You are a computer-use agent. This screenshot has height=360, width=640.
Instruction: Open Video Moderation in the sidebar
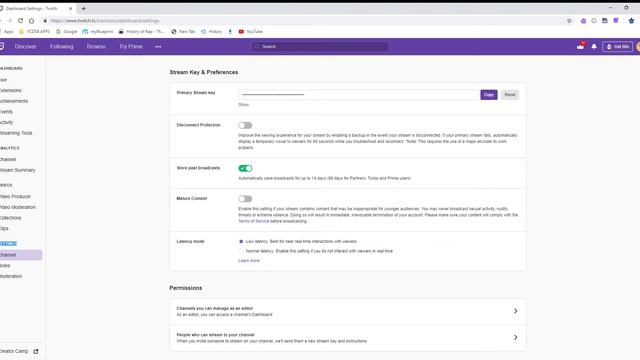pyautogui.click(x=18, y=207)
